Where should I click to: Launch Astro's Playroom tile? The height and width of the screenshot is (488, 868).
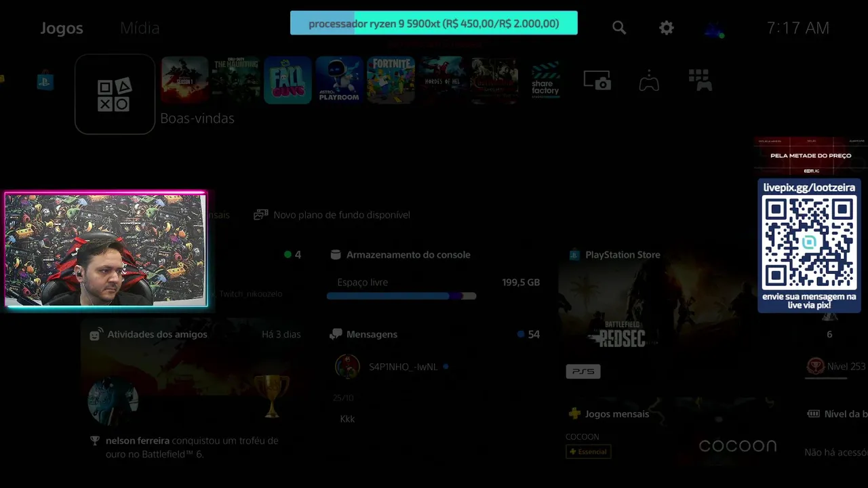339,80
